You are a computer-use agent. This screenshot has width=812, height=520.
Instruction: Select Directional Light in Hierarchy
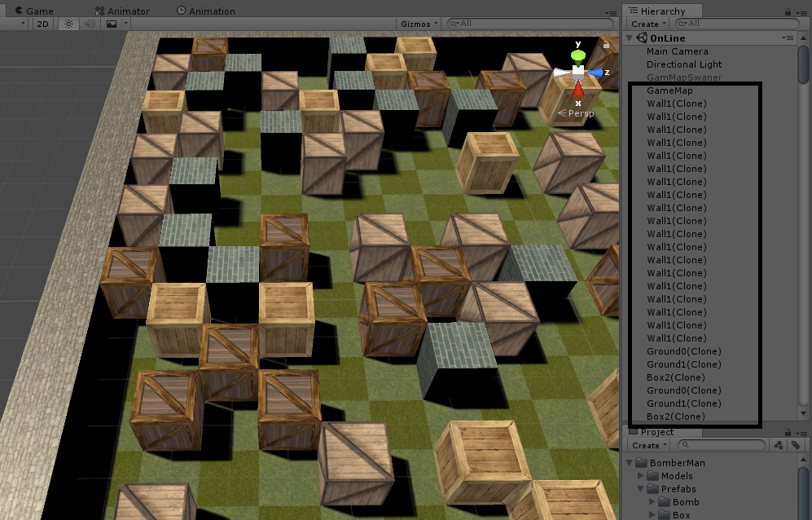click(x=684, y=64)
